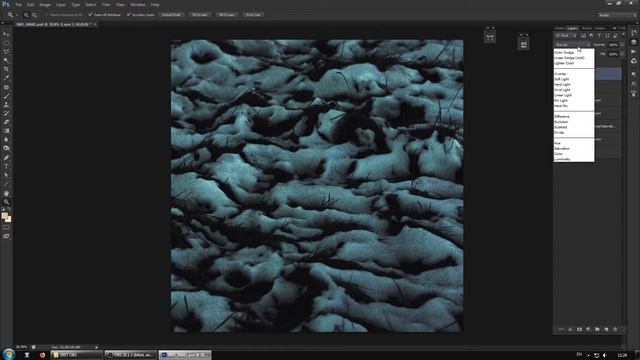Click the Fit Screen button
The width and height of the screenshot is (640, 360).
(x=200, y=15)
